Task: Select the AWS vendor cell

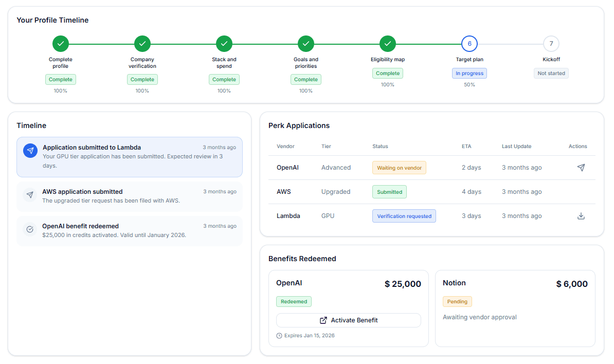Action: pyautogui.click(x=284, y=192)
